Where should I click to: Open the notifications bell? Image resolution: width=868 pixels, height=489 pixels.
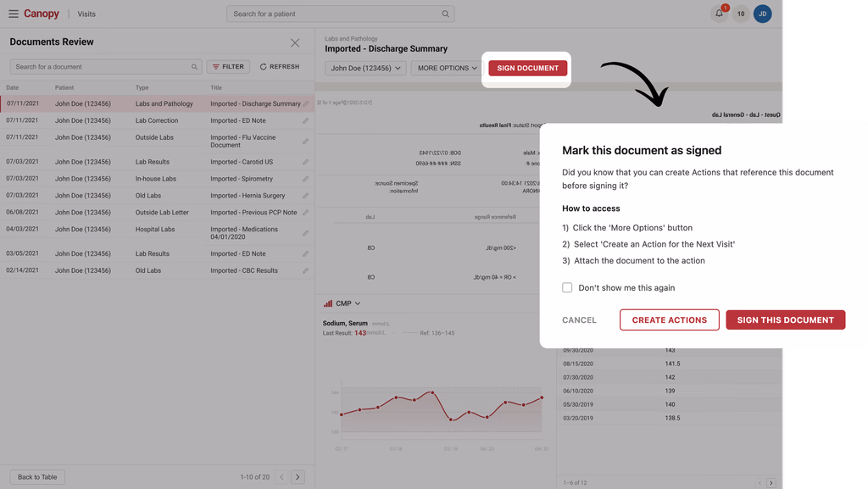click(719, 14)
